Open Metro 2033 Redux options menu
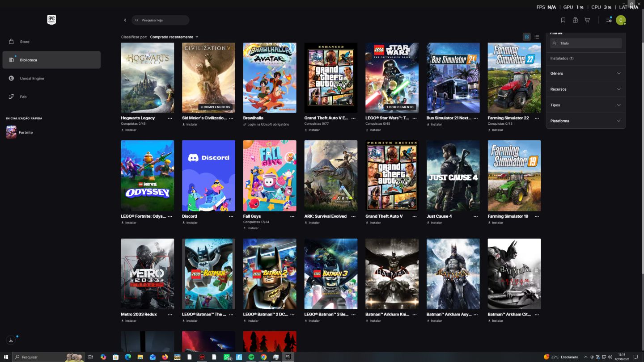644x362 pixels. coord(170,315)
